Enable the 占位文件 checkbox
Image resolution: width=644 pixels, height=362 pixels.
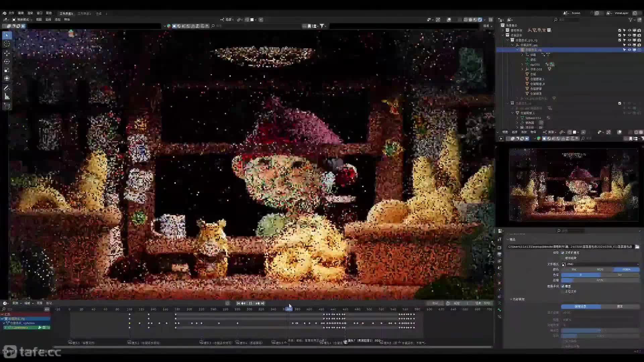[x=563, y=292]
